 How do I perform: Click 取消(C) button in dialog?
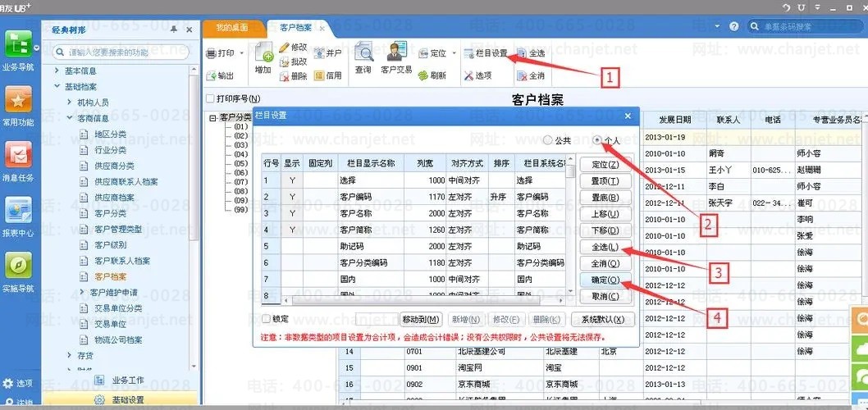pos(605,297)
